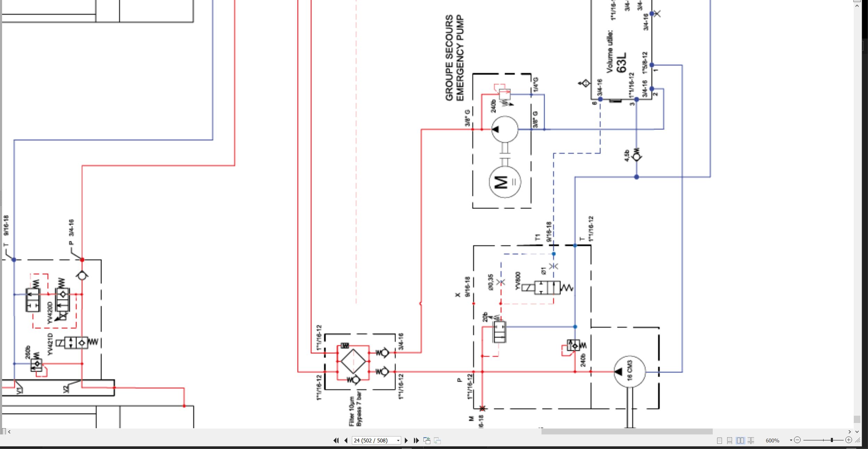Open the page number dropdown arrow
This screenshot has height=449, width=868.
[x=398, y=441]
